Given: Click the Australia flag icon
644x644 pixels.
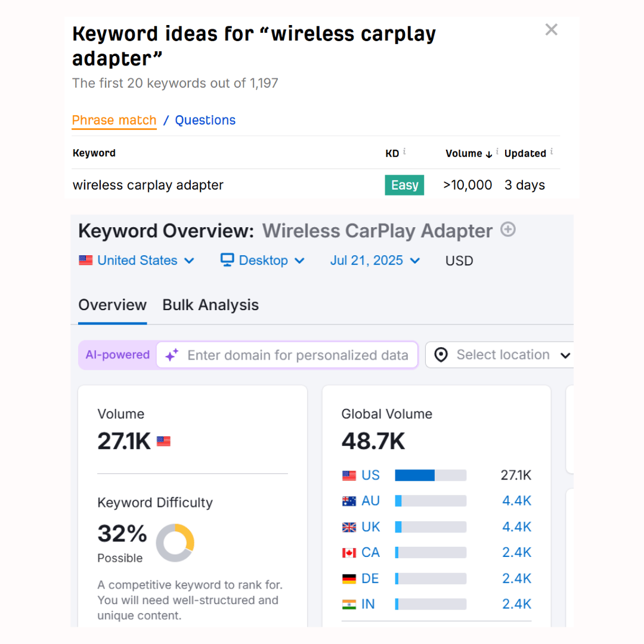Looking at the screenshot, I should [349, 501].
